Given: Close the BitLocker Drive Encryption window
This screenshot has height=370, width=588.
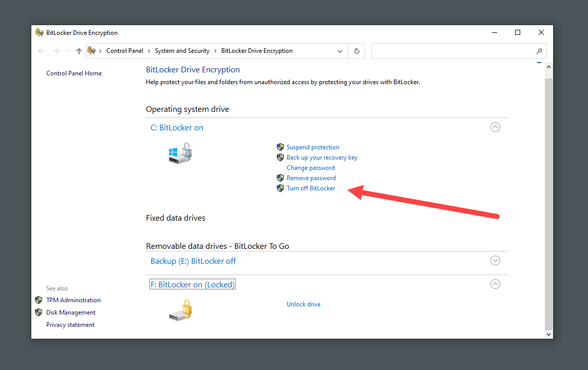Looking at the screenshot, I should click(x=541, y=33).
